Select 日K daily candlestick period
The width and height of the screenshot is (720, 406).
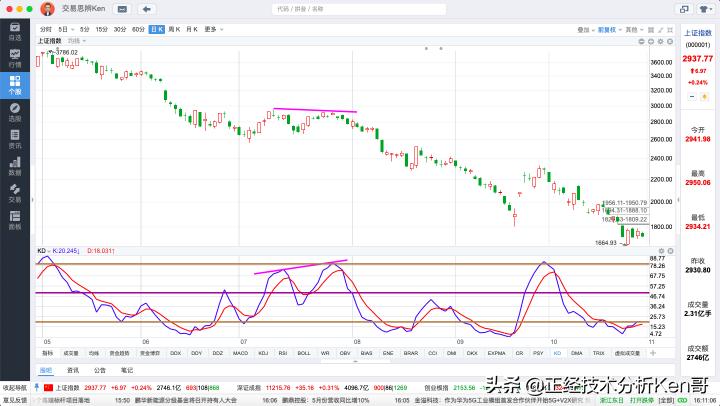[x=157, y=29]
